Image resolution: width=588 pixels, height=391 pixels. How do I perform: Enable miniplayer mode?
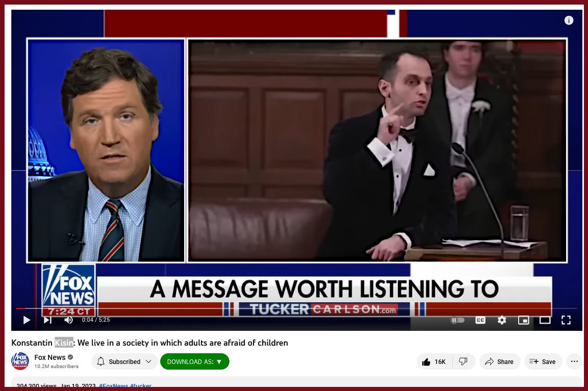[524, 320]
